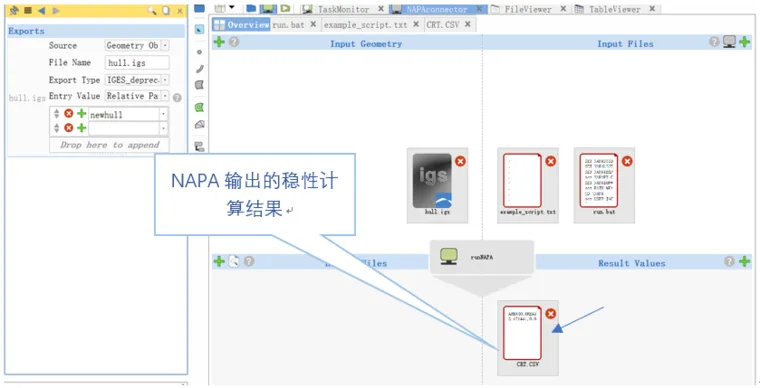Screen dimensions: 760x388
Task: Go forward with the grey right arrow
Action: [x=56, y=10]
